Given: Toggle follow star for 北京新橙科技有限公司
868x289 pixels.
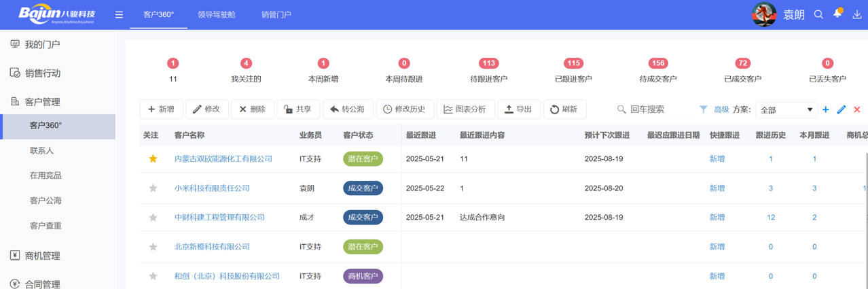Looking at the screenshot, I should click(x=153, y=247).
